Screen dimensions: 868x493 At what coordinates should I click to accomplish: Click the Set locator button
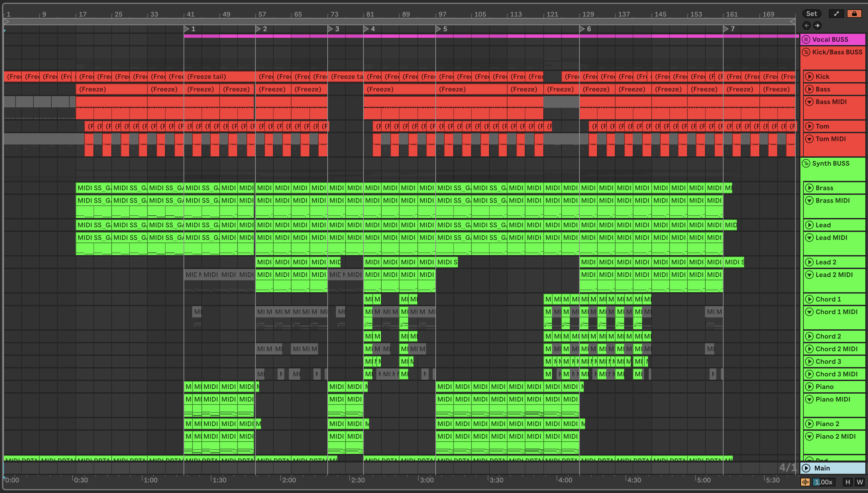pos(811,14)
